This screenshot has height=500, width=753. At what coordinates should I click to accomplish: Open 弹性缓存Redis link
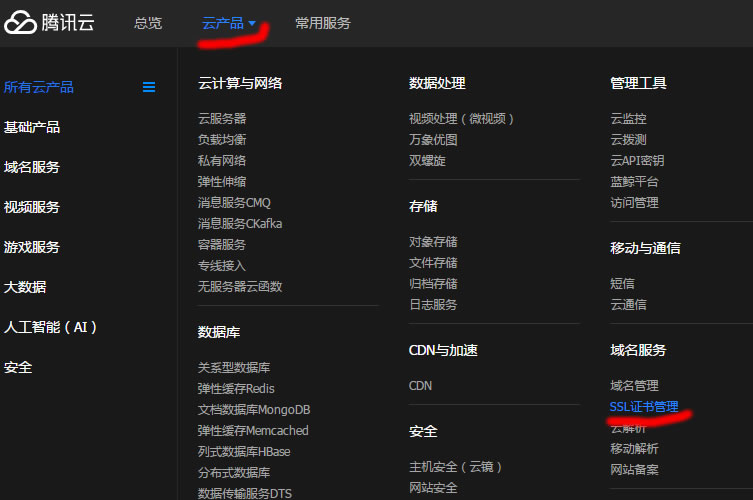(x=236, y=389)
